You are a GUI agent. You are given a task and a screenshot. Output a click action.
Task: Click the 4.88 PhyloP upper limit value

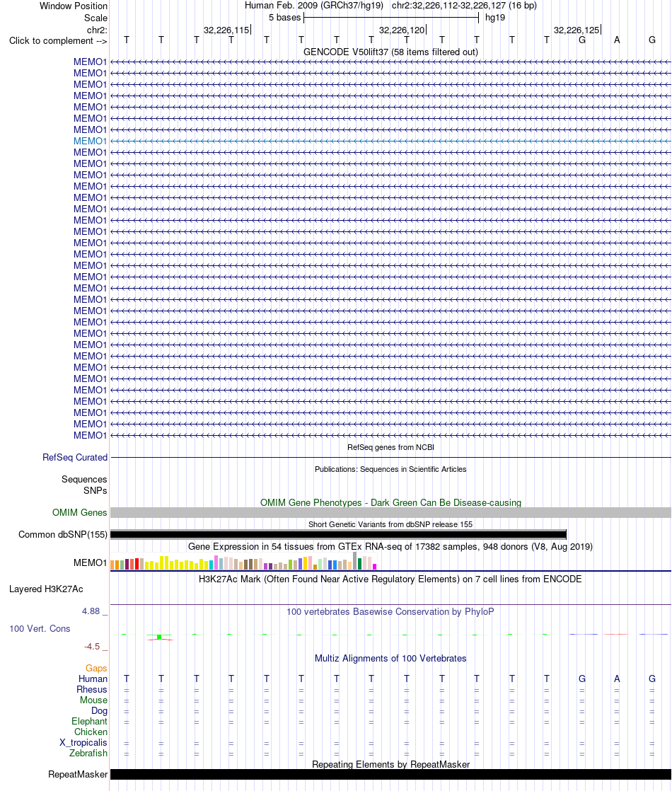click(91, 611)
